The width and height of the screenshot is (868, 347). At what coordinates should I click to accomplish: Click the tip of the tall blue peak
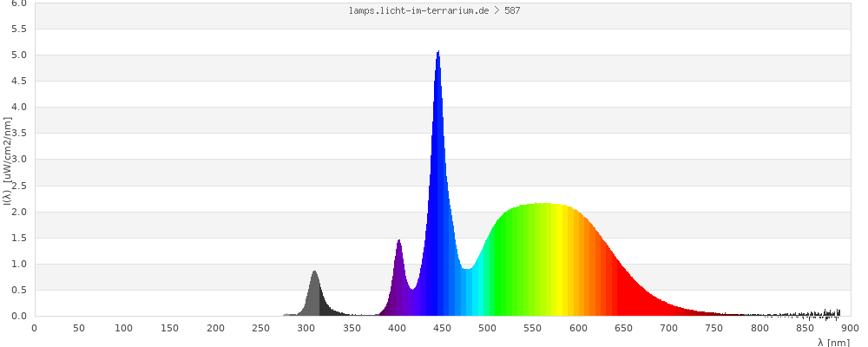pos(438,54)
